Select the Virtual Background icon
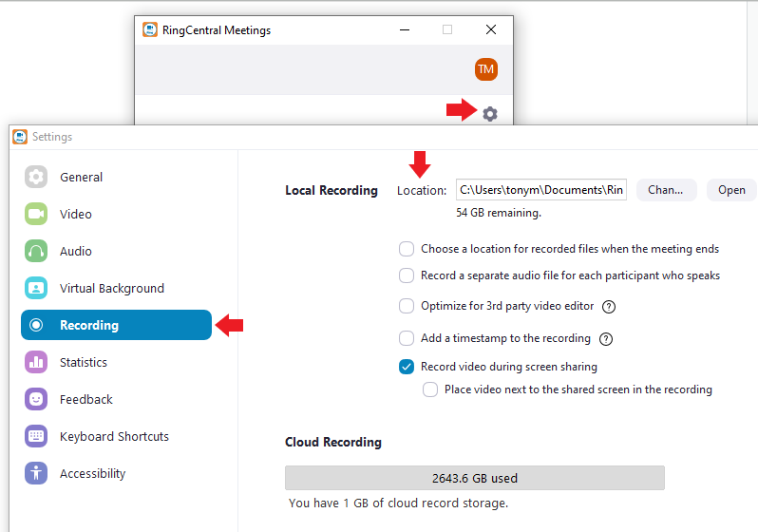Image resolution: width=758 pixels, height=532 pixels. [x=36, y=288]
